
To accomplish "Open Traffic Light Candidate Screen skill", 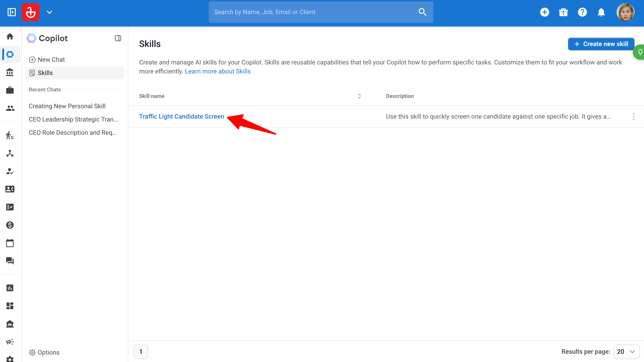I will 182,116.
